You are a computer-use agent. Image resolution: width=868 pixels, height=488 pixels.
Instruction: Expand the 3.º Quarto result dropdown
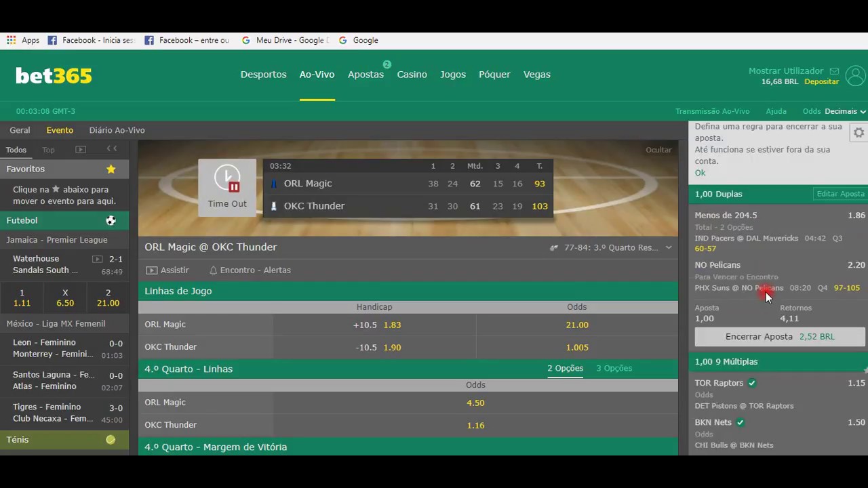point(669,247)
